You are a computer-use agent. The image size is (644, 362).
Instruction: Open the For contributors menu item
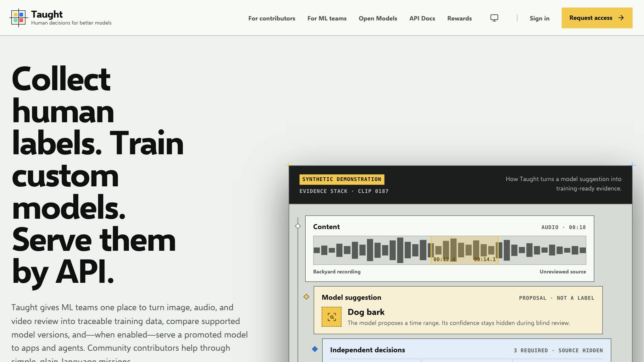point(272,18)
